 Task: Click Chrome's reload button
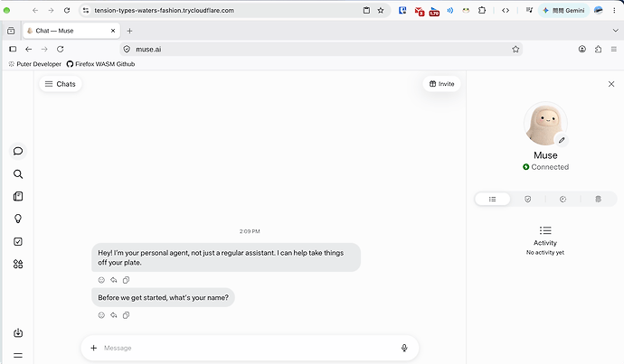[67, 11]
